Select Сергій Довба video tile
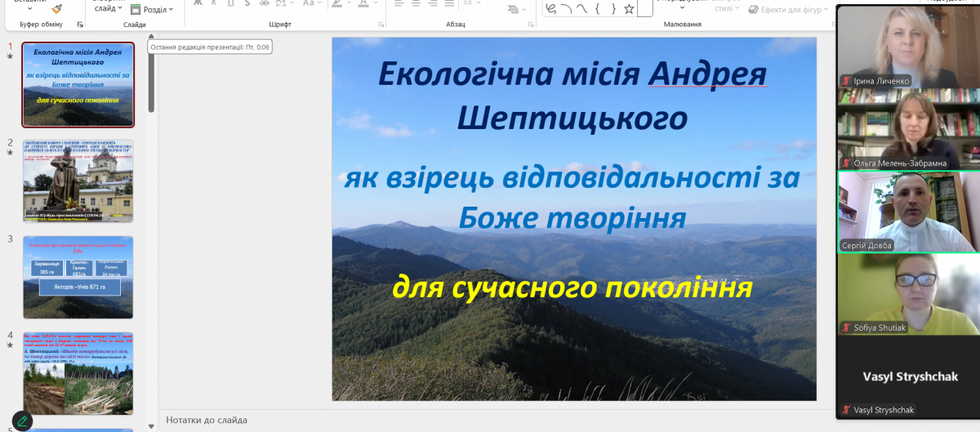Image resolution: width=980 pixels, height=432 pixels. pyautogui.click(x=909, y=212)
